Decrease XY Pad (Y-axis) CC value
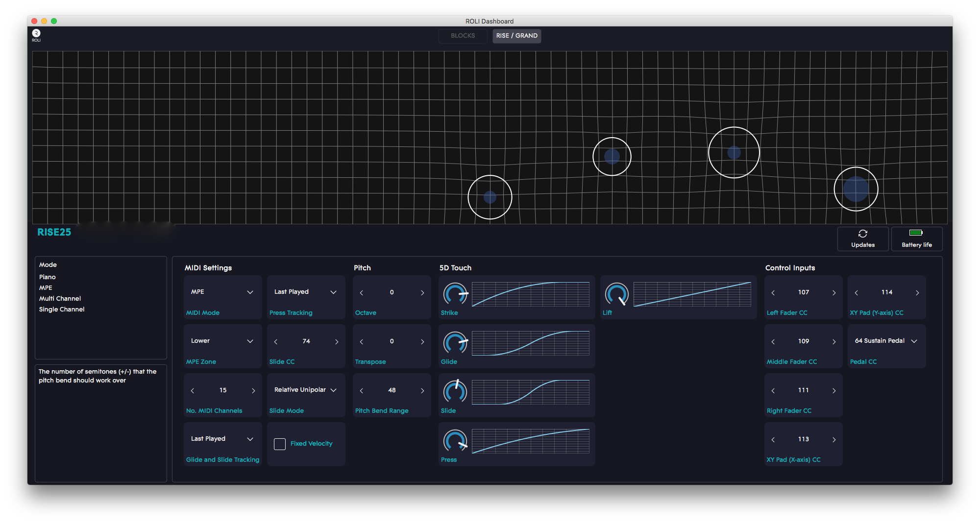 pos(857,293)
